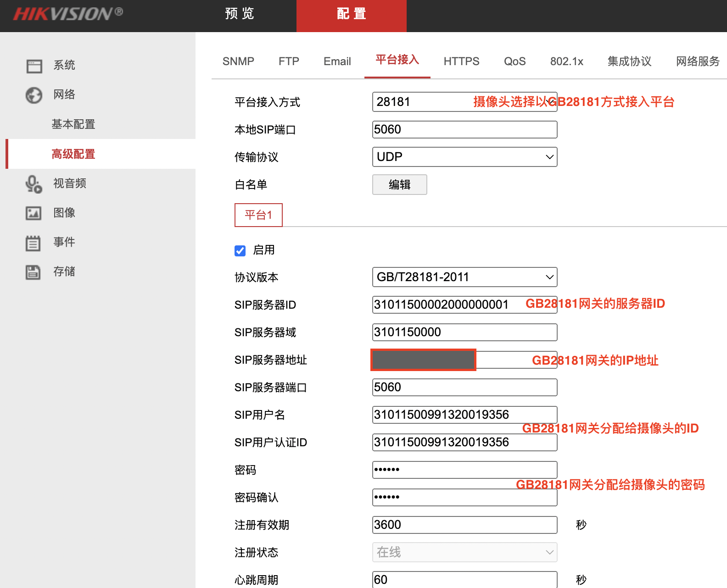727x588 pixels.
Task: Open the 协议版本 GB/T28181-2011 dropdown
Action: pos(464,277)
